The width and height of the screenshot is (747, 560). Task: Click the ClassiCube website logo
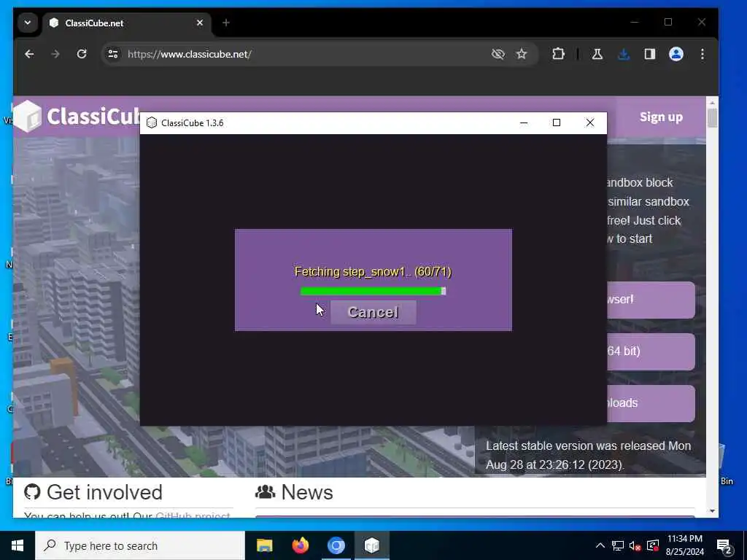77,117
